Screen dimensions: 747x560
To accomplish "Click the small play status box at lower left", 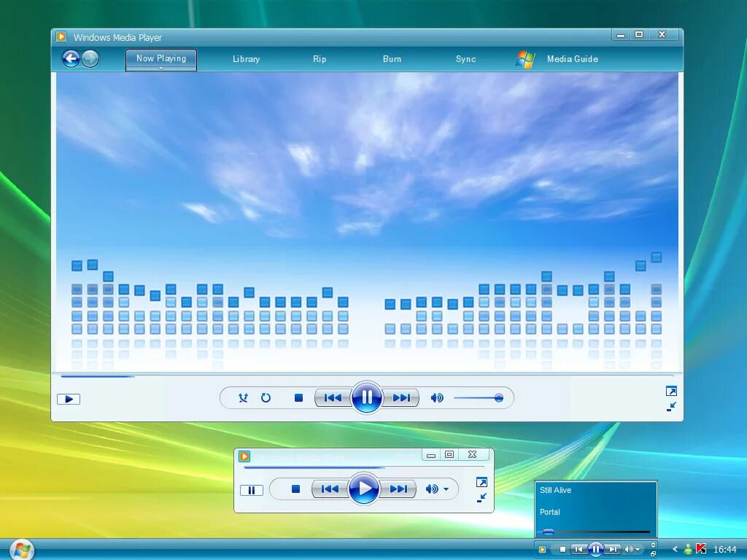I will (x=69, y=399).
